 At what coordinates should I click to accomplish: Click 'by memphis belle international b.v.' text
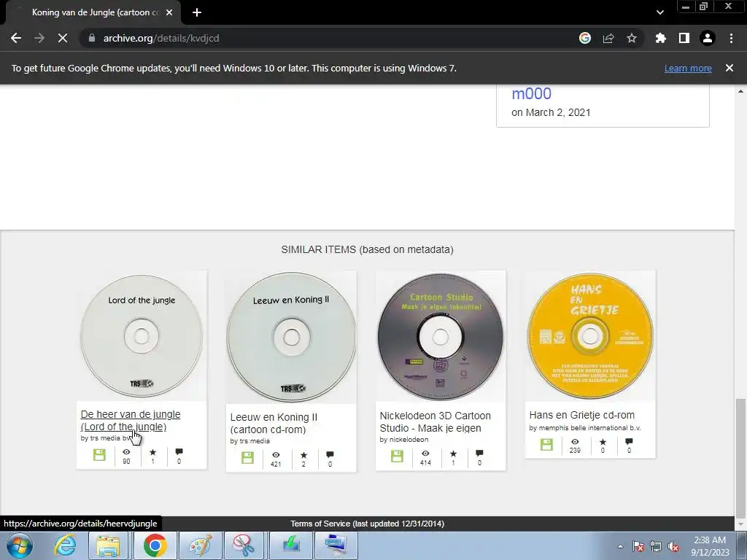[x=585, y=427]
